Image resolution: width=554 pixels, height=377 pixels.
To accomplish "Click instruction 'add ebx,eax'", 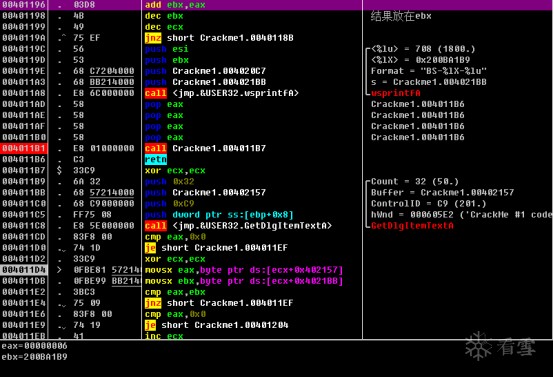I will tap(175, 5).
